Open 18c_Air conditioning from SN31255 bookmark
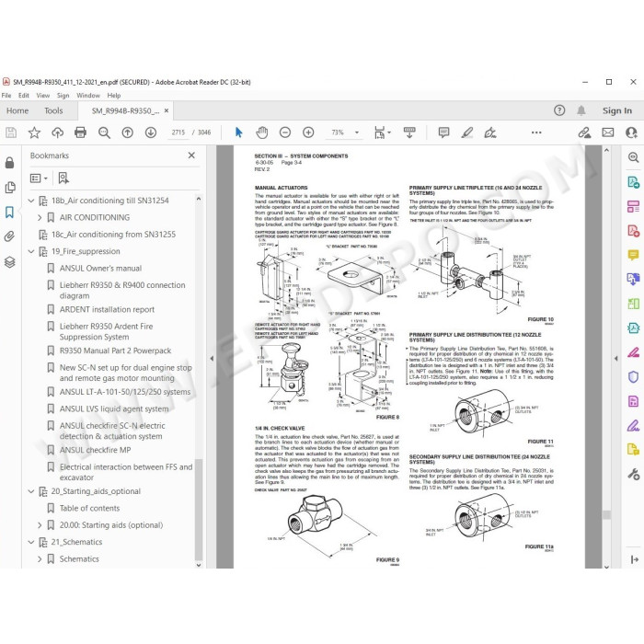This screenshot has height=644, width=644. 113,235
